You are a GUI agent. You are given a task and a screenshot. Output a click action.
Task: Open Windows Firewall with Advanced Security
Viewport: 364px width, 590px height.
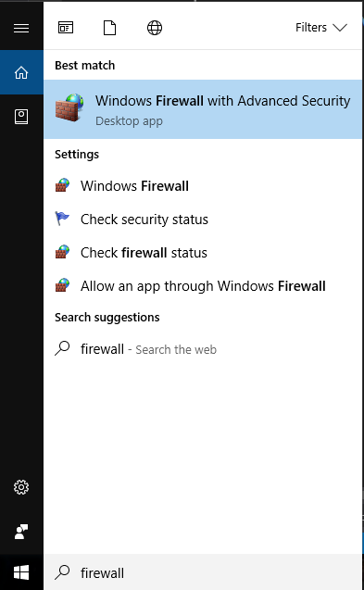[203, 109]
